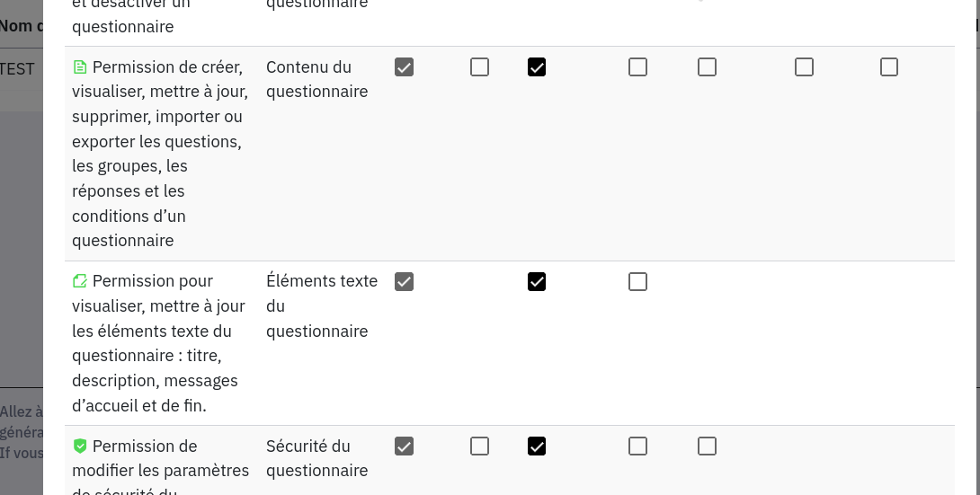The image size is (980, 495).
Task: Check the only empty checkbox in Éléments texte row
Action: [x=638, y=282]
